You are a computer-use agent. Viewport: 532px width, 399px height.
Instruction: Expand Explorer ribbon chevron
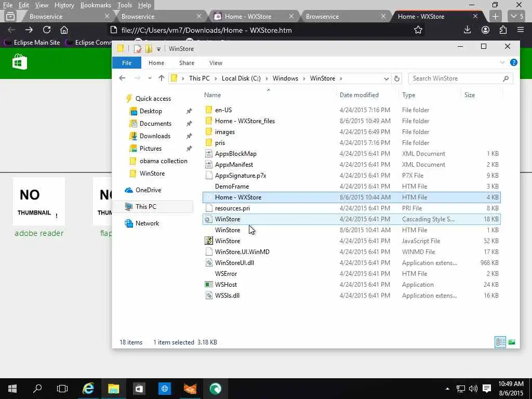502,62
